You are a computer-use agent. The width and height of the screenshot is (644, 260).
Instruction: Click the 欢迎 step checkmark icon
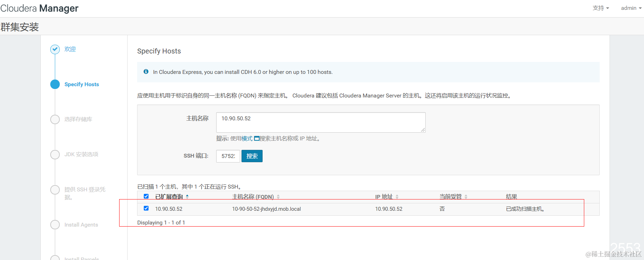pyautogui.click(x=55, y=49)
